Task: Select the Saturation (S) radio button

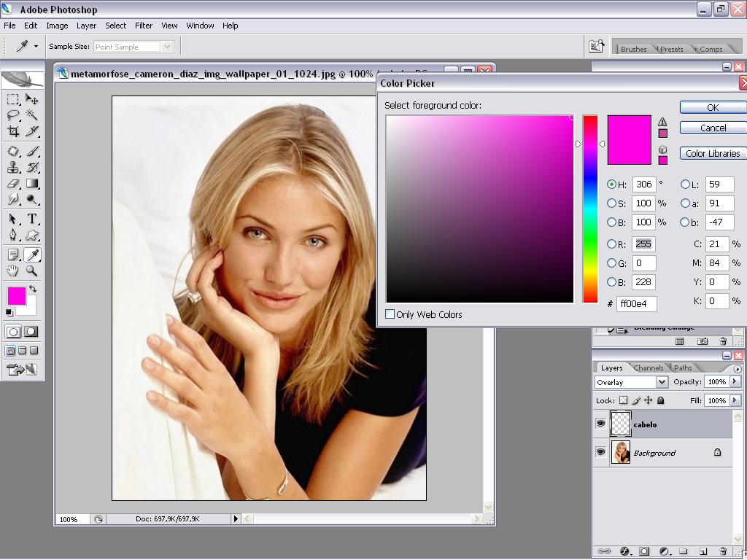Action: 611,203
